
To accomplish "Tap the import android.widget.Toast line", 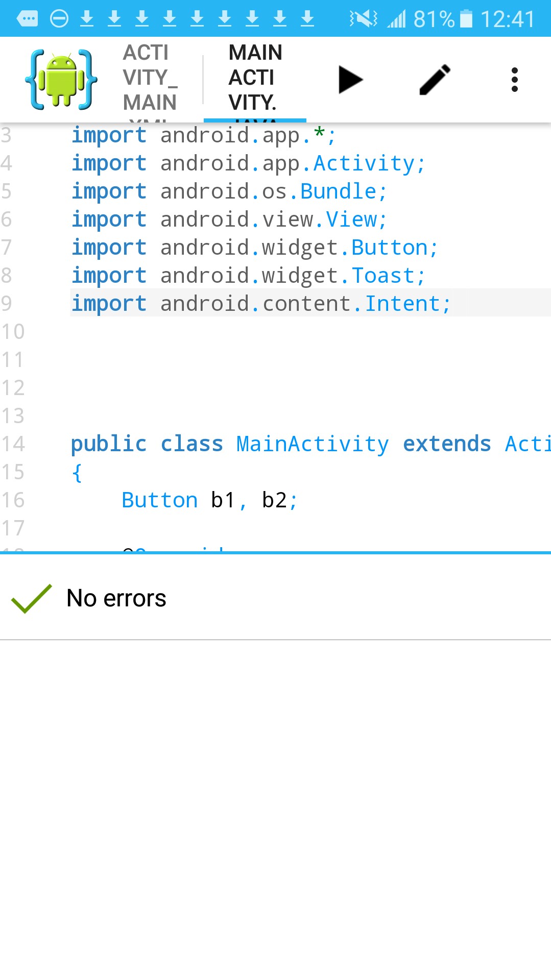I will pyautogui.click(x=248, y=276).
